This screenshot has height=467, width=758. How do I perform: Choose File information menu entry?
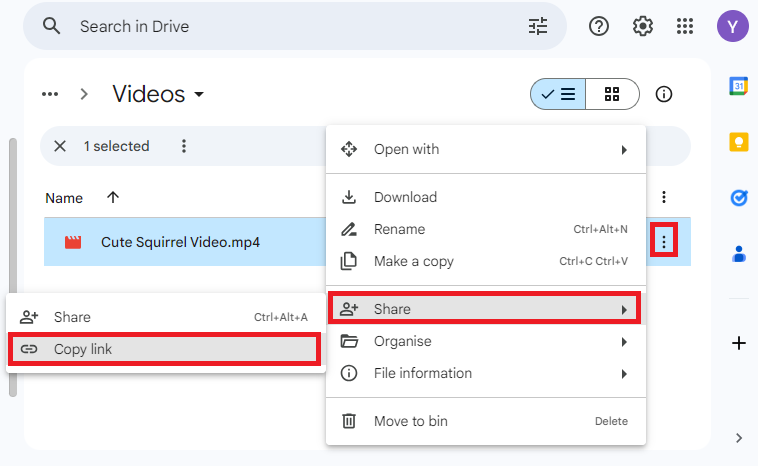486,373
